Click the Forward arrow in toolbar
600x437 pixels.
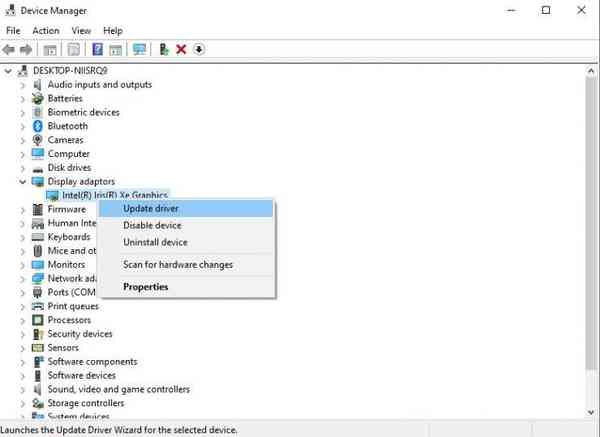(27, 49)
